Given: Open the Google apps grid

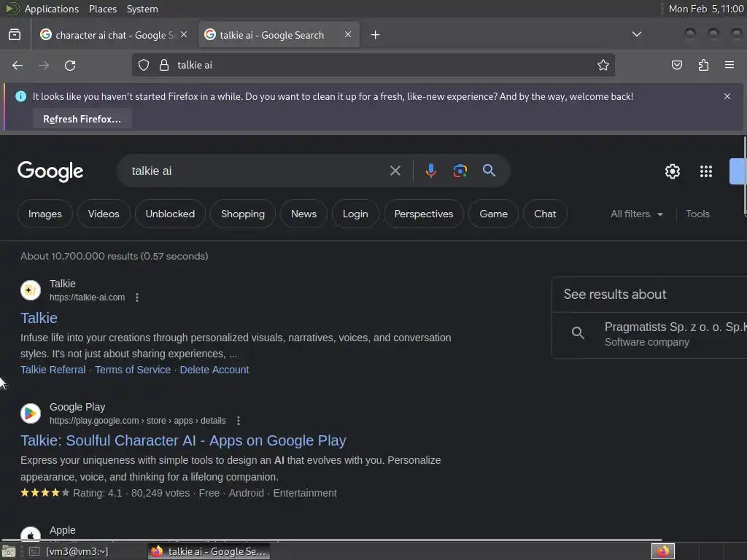Looking at the screenshot, I should pyautogui.click(x=705, y=171).
